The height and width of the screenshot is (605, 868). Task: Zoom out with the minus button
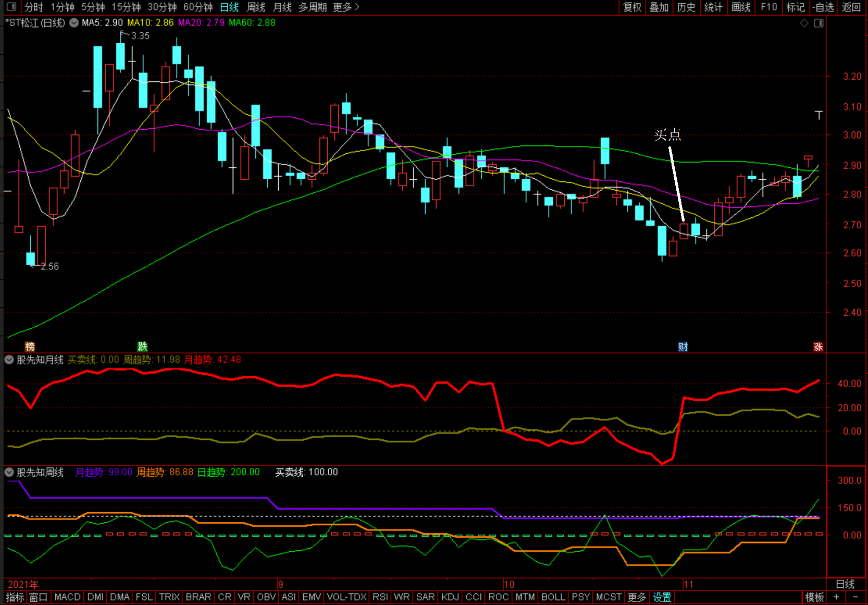[855, 597]
